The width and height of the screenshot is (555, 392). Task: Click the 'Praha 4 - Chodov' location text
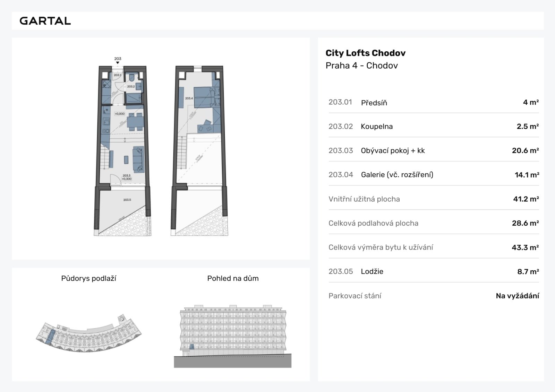361,66
